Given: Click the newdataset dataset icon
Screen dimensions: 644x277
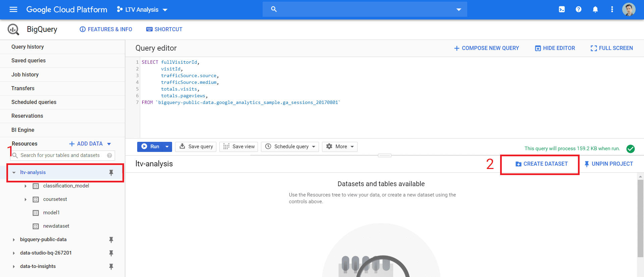Looking at the screenshot, I should (36, 226).
